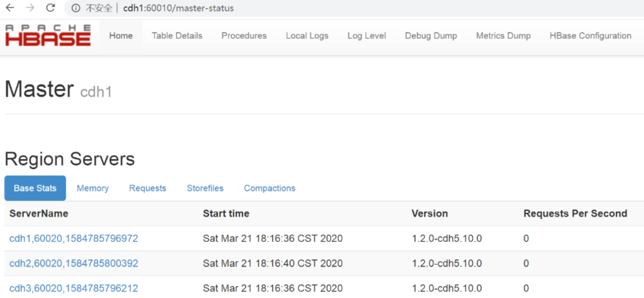This screenshot has width=644, height=298.
Task: Click requests-per-second value in cdh3 row
Action: click(526, 288)
